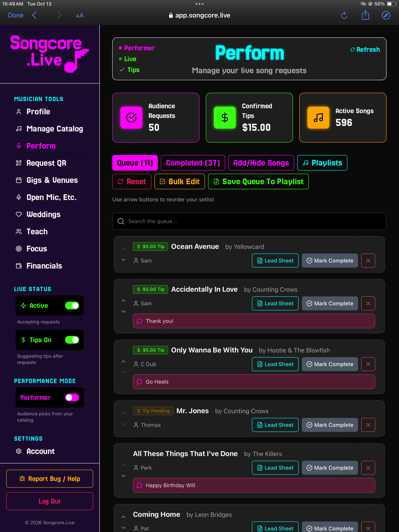Screen dimensions: 399x532
Task: Open the Playlists tab
Action: click(322, 163)
